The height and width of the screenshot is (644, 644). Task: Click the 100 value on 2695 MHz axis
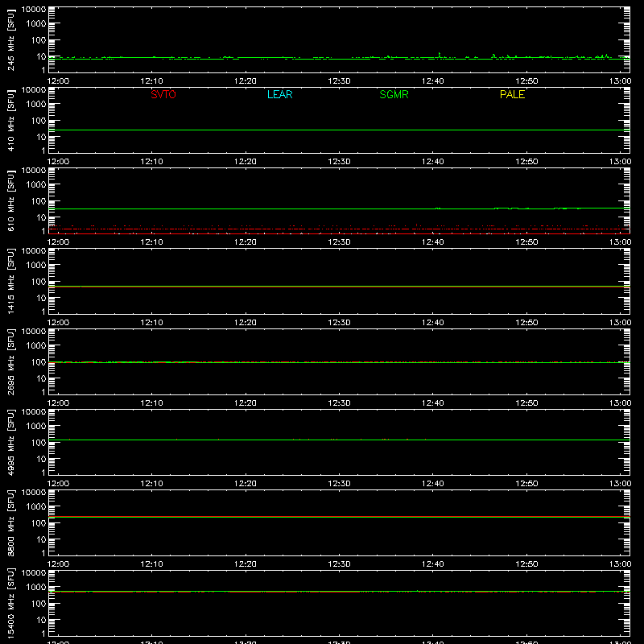click(x=39, y=362)
